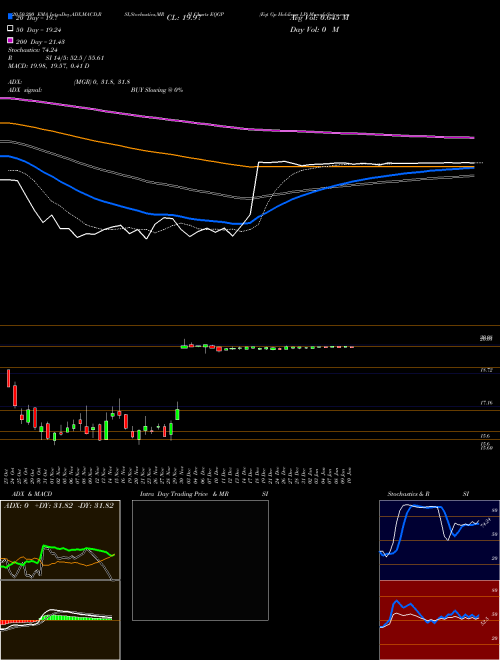Click the tall red first candlestick
Screen dimensions: 500x660
click(8, 378)
